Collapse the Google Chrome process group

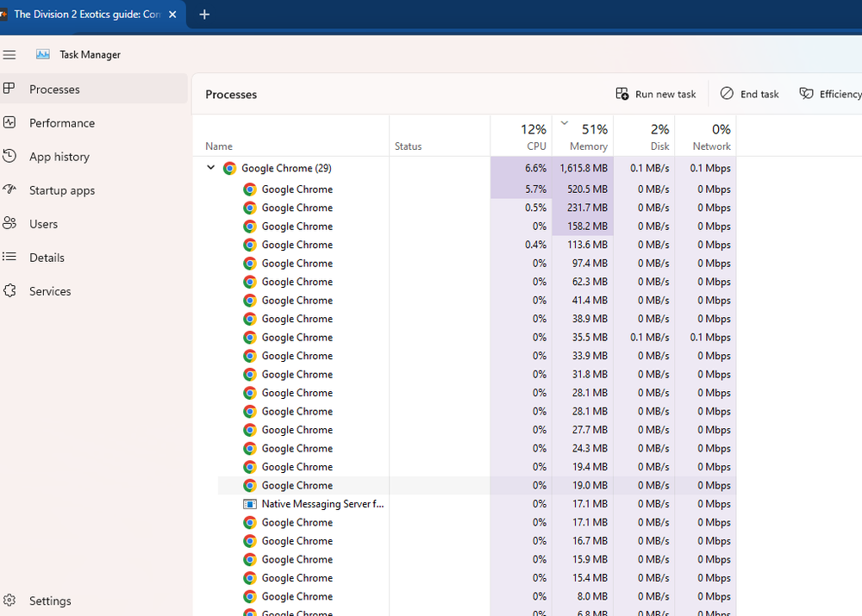(x=210, y=168)
